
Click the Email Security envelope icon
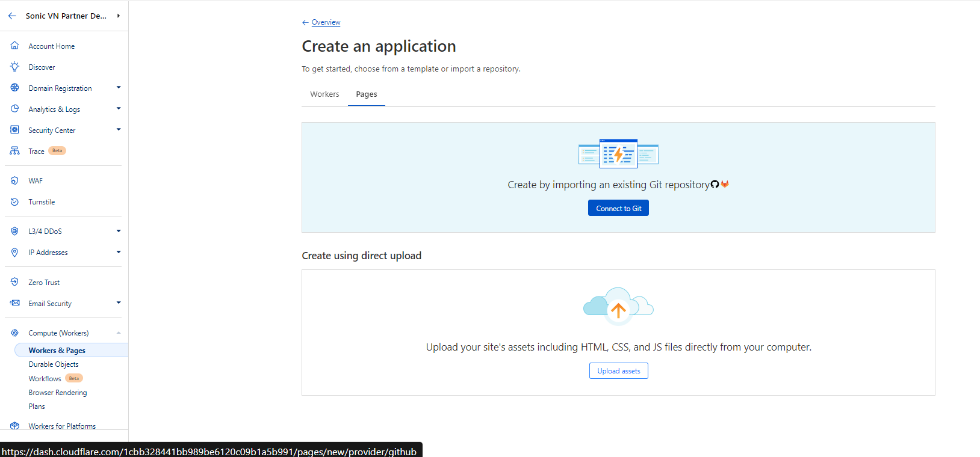(x=14, y=303)
